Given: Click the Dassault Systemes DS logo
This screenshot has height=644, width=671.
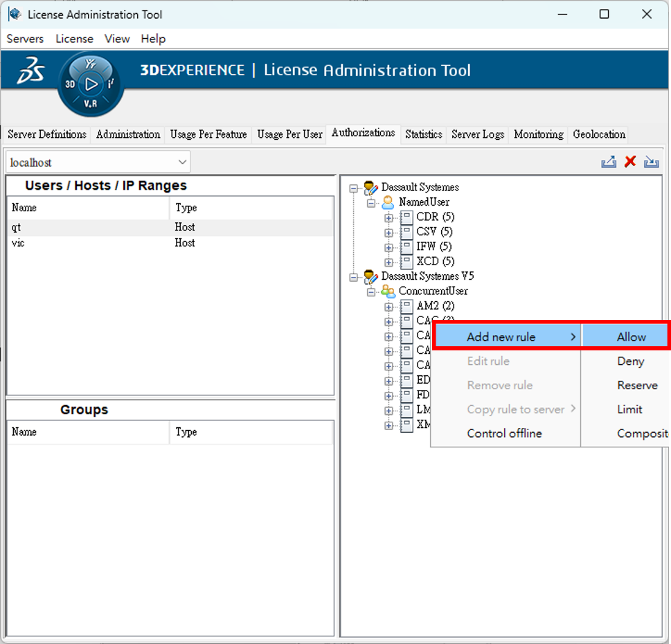Looking at the screenshot, I should point(30,70).
